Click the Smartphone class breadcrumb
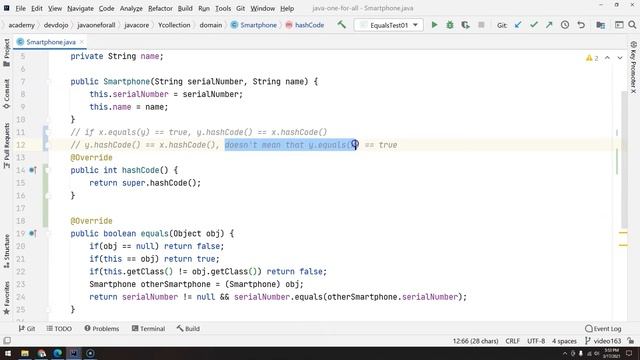The height and width of the screenshot is (360, 640). coord(254,25)
